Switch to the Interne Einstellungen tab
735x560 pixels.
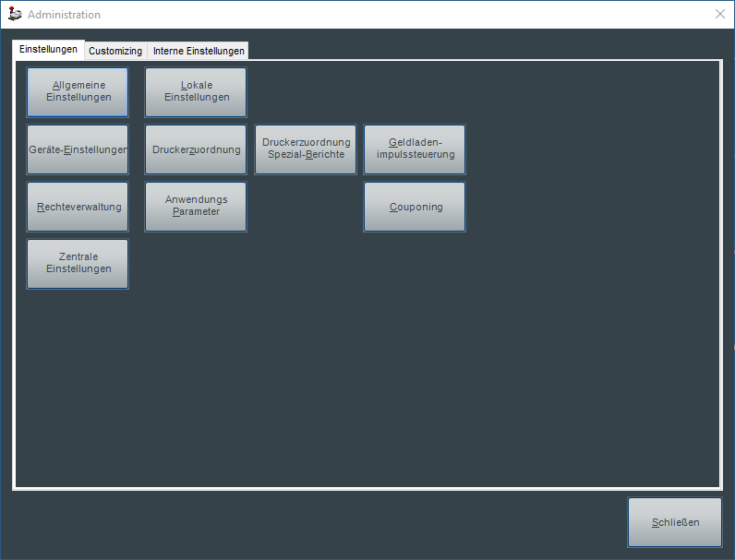click(199, 51)
